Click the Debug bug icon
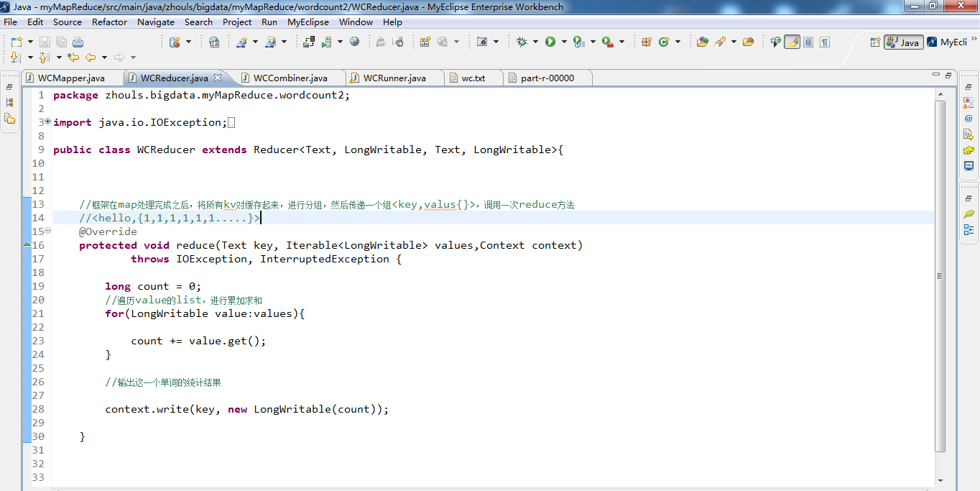The height and width of the screenshot is (491, 980). click(x=522, y=42)
